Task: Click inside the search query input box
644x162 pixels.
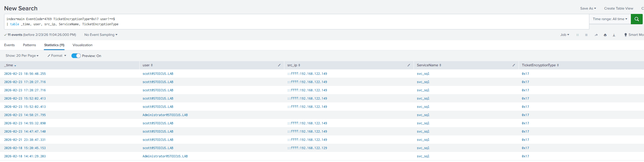Action: [x=284, y=22]
